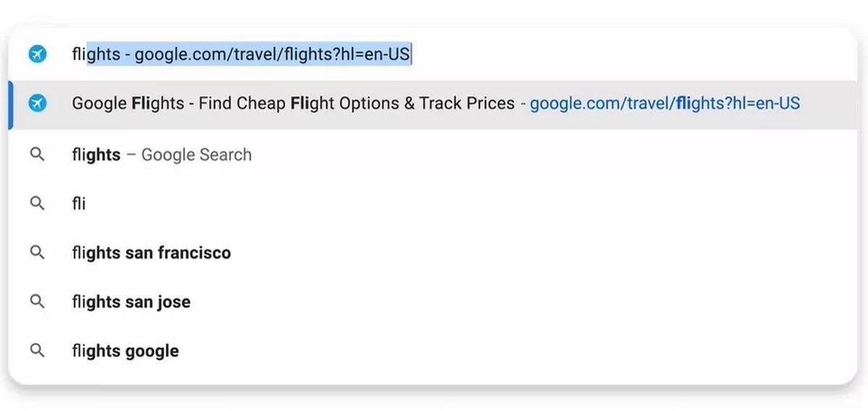
Task: Click the gray "Google Search" label
Action: coord(196,155)
